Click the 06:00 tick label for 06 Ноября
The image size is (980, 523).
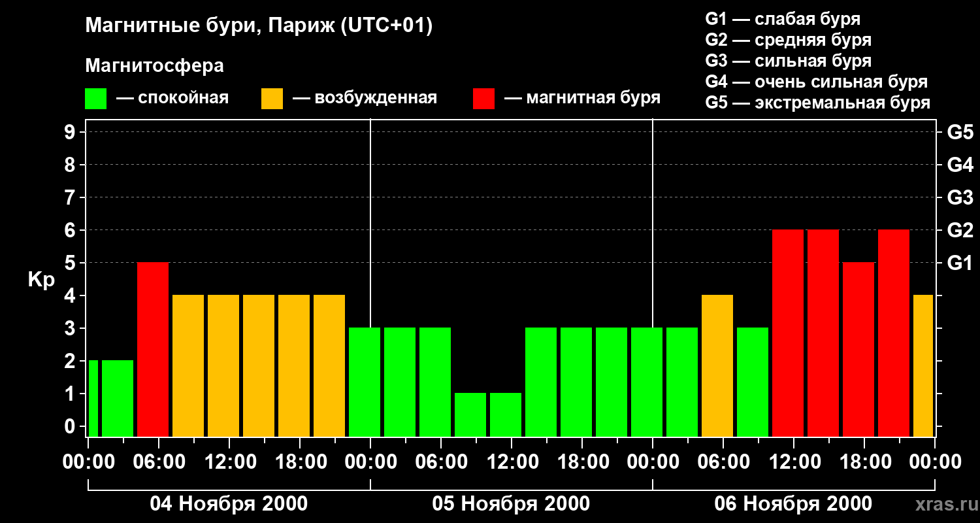(x=723, y=462)
